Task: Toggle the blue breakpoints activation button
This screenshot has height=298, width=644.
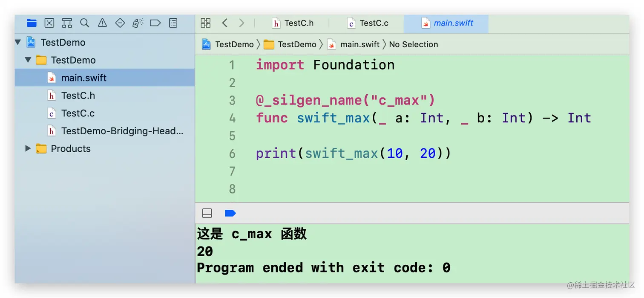Action: [x=230, y=213]
